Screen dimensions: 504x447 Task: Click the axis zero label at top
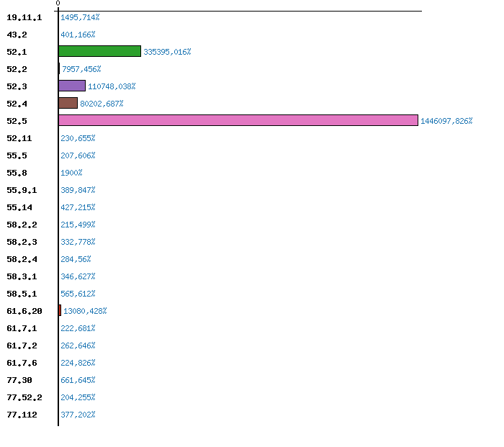click(58, 4)
